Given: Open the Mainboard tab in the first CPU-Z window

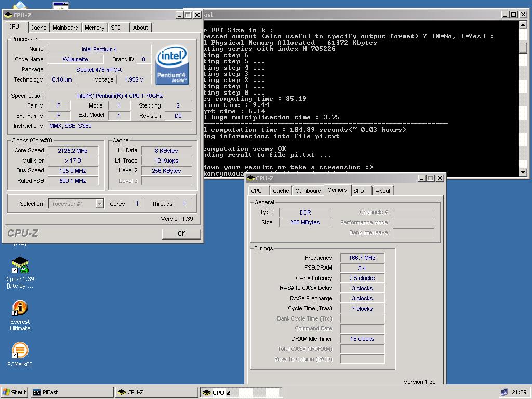Looking at the screenshot, I should click(x=65, y=28).
